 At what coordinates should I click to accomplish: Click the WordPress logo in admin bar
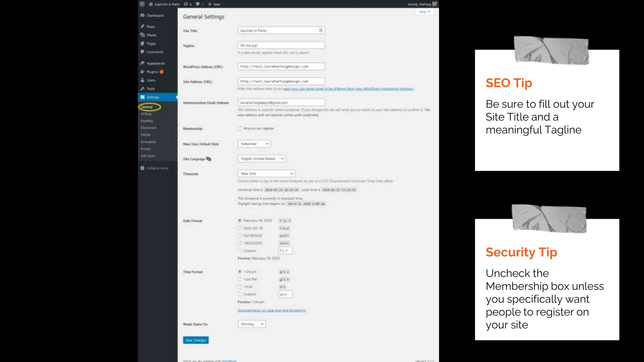[142, 4]
